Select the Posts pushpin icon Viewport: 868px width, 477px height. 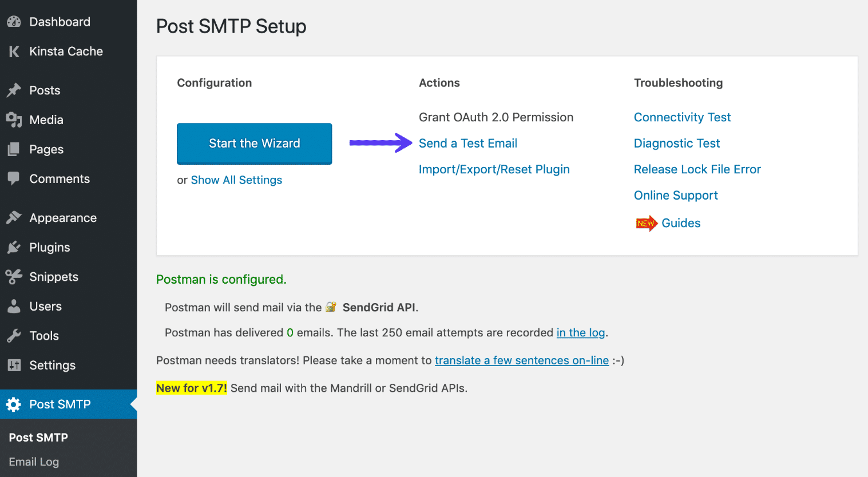[x=14, y=90]
